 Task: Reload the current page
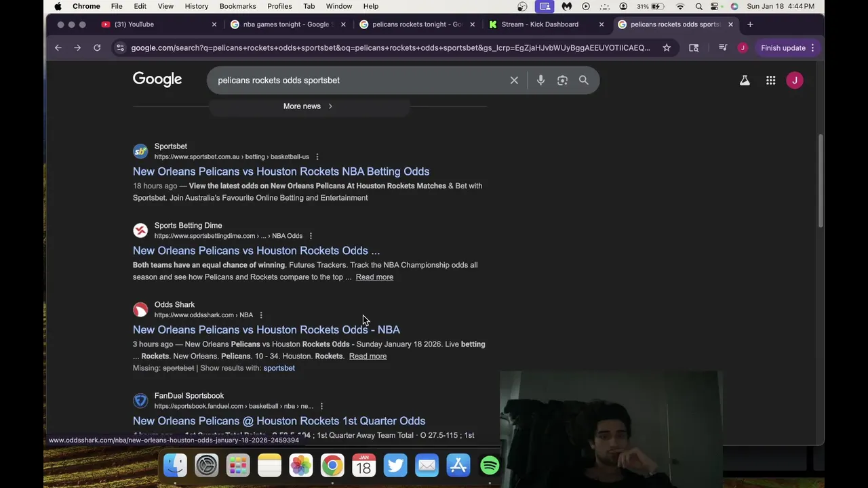[97, 48]
